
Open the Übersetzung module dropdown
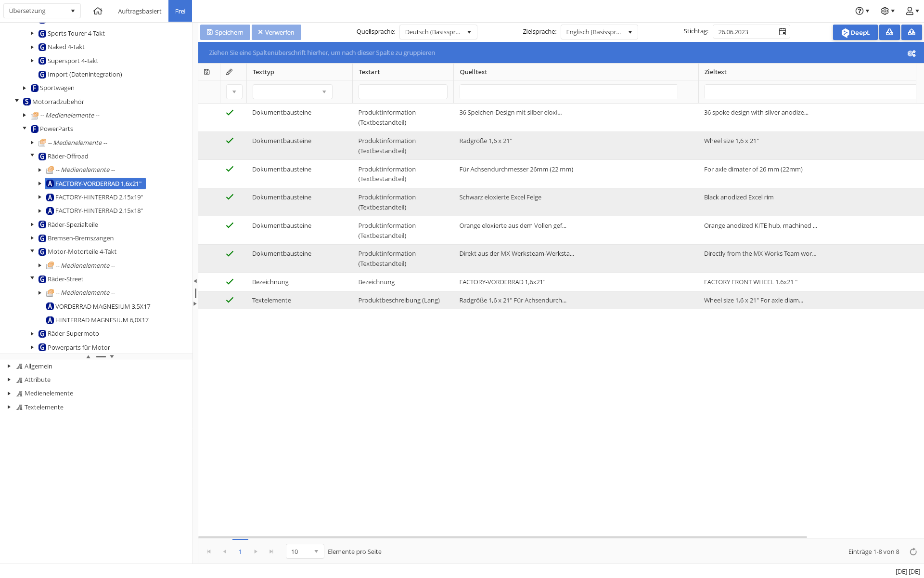[42, 11]
